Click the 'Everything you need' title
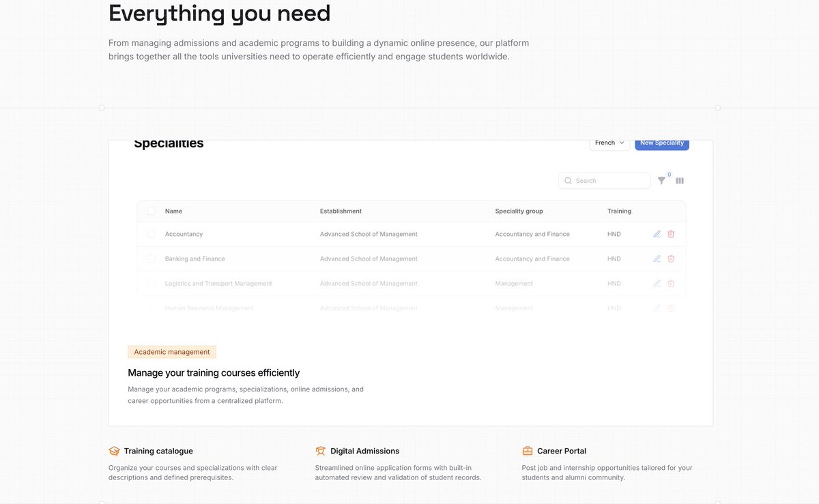The width and height of the screenshot is (819, 504). click(220, 13)
